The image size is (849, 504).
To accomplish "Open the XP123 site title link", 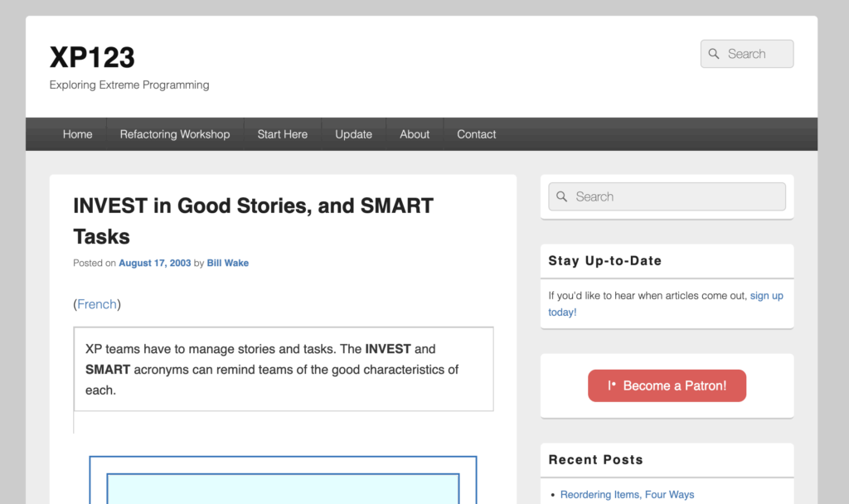I will click(92, 57).
